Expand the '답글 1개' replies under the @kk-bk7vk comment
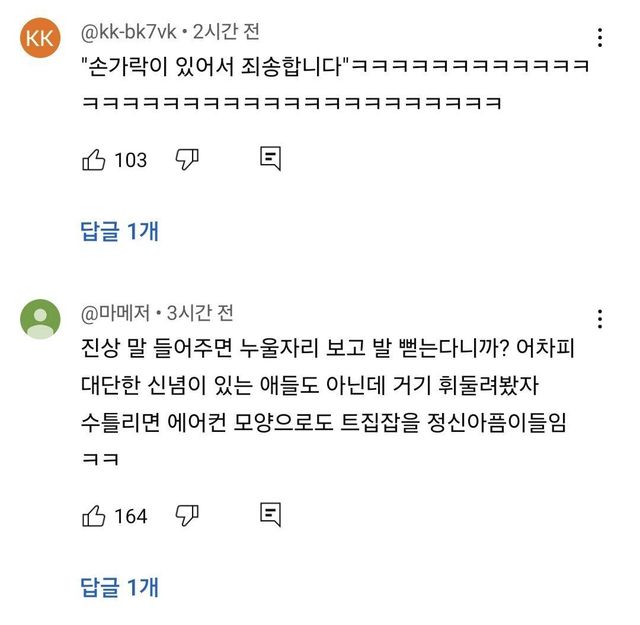 pyautogui.click(x=119, y=231)
